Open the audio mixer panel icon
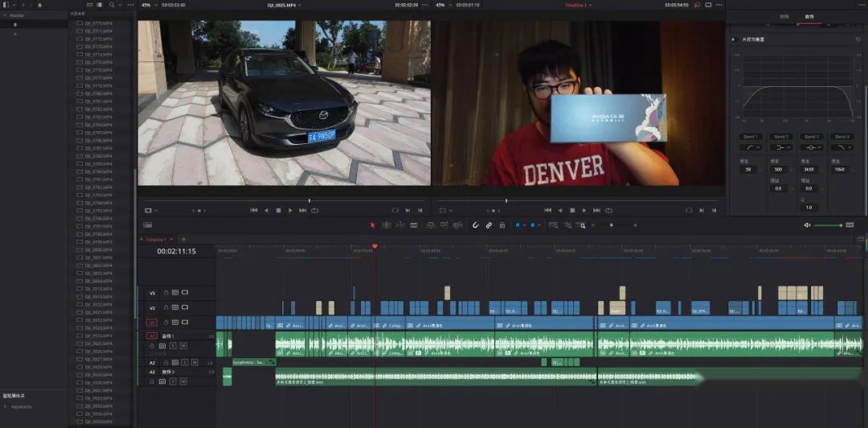The image size is (868, 428). [x=850, y=225]
